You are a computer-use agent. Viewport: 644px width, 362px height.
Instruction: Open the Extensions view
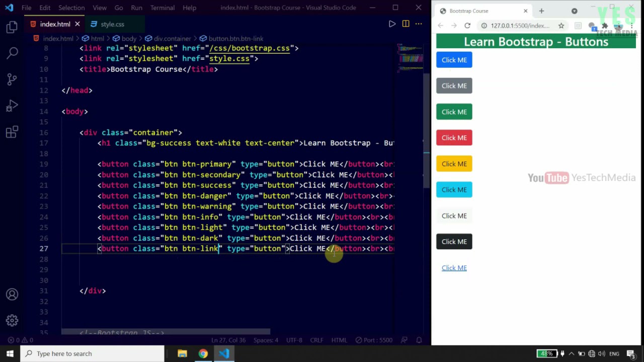tap(12, 132)
